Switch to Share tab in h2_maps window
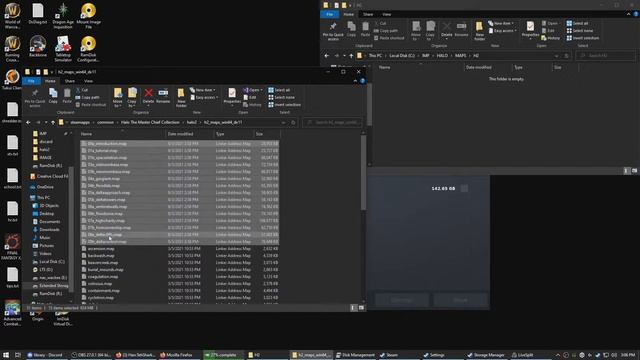This screenshot has width=640, height=360. tap(70, 81)
